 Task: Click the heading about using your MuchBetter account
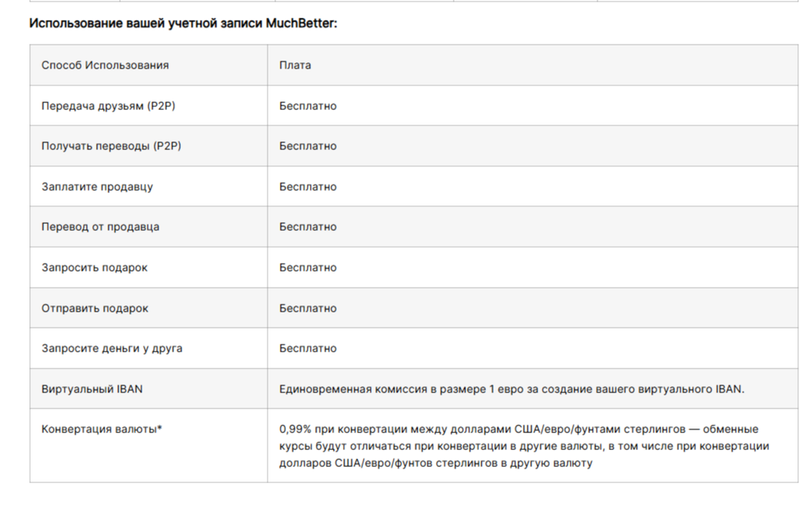(183, 23)
